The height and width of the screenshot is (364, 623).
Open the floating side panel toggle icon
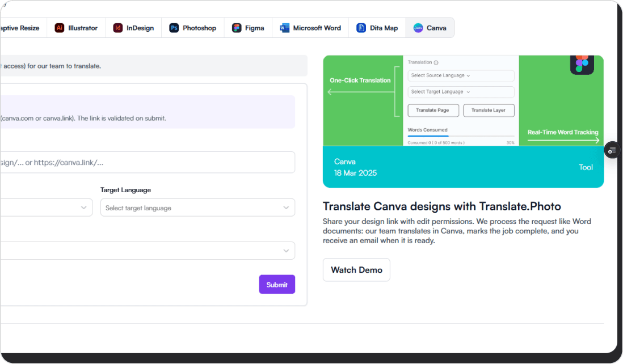[x=612, y=150]
